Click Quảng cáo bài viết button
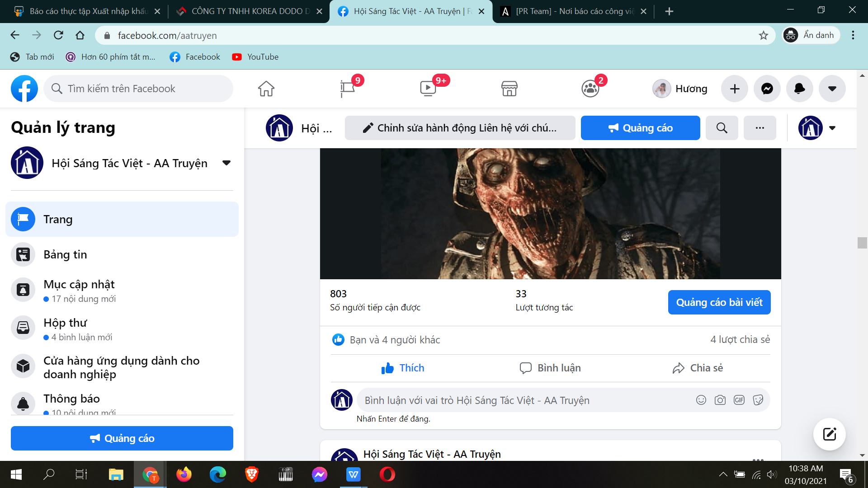868x488 pixels. [x=719, y=302]
